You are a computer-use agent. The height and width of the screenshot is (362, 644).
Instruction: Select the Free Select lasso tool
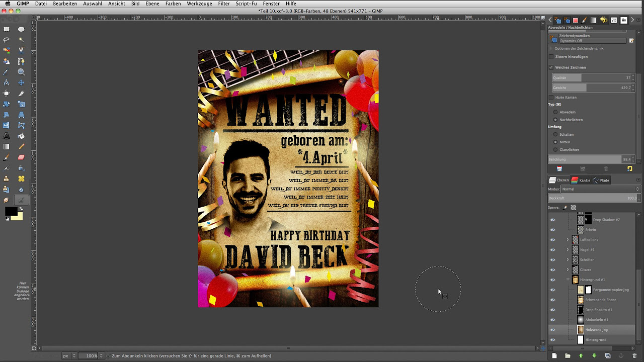[x=7, y=40]
